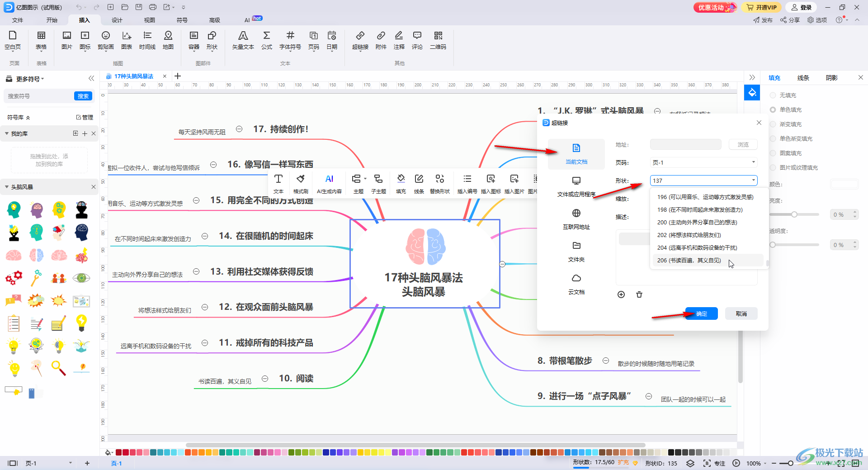Image resolution: width=868 pixels, height=470 pixels.
Task: Select the solid fill (单色填充) option
Action: tap(786, 110)
